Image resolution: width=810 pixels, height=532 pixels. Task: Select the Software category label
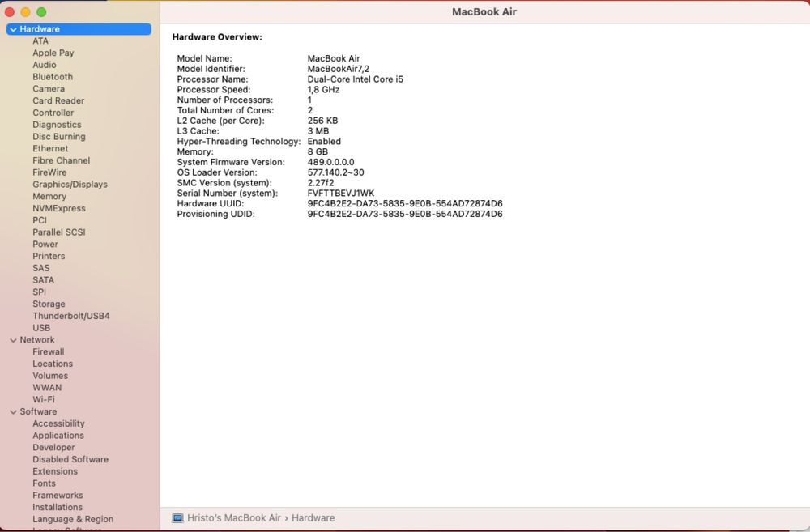[x=38, y=411]
